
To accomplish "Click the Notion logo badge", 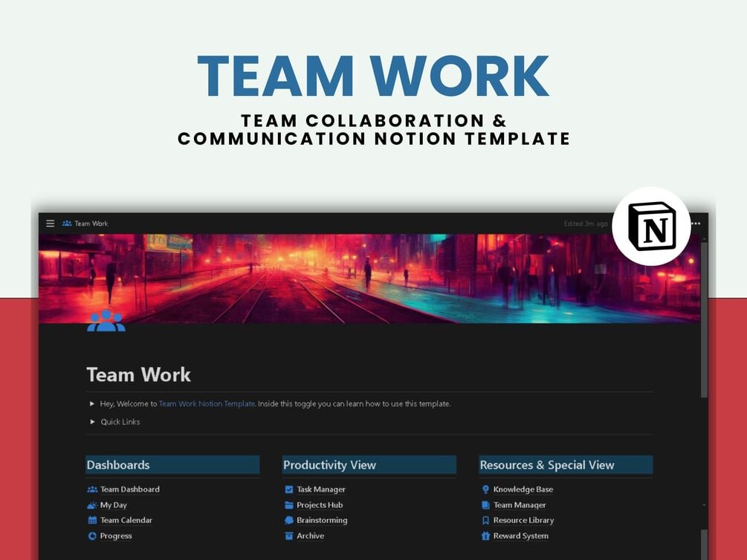I will click(651, 227).
